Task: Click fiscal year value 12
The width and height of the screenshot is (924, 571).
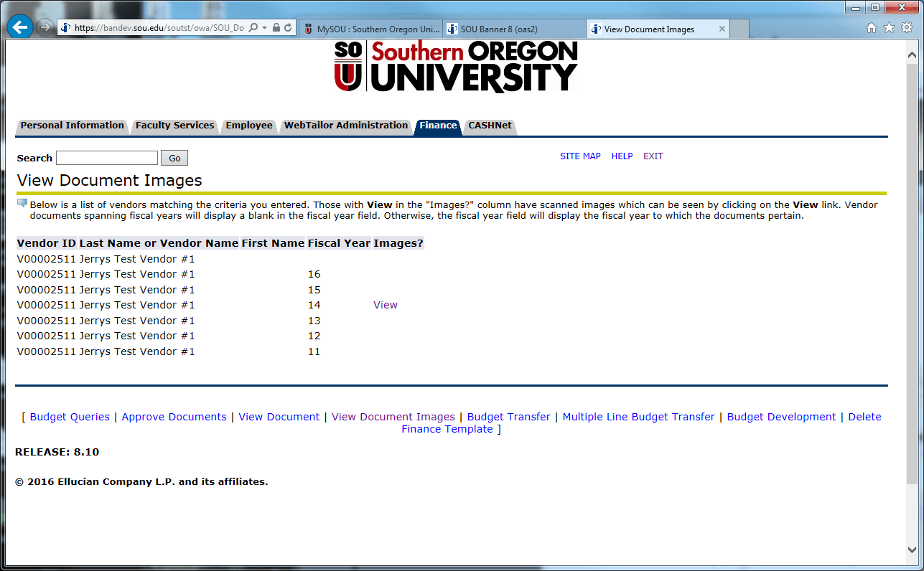Action: (314, 336)
